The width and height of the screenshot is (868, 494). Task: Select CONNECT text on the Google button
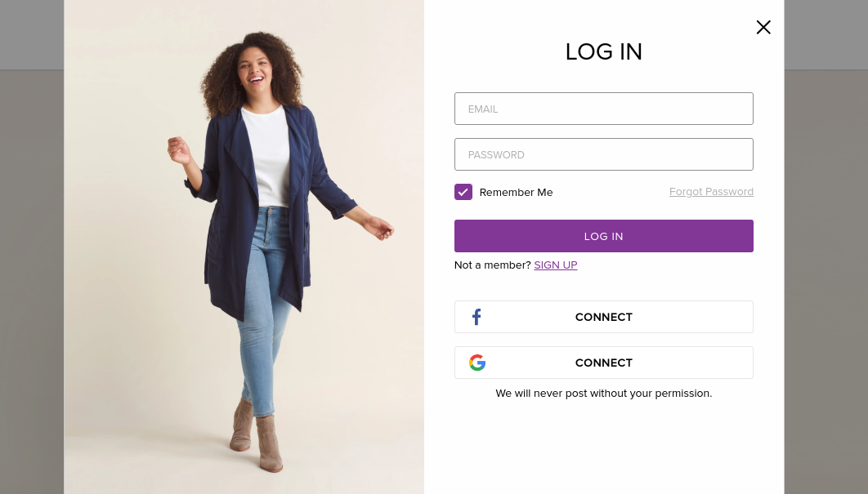pos(604,363)
